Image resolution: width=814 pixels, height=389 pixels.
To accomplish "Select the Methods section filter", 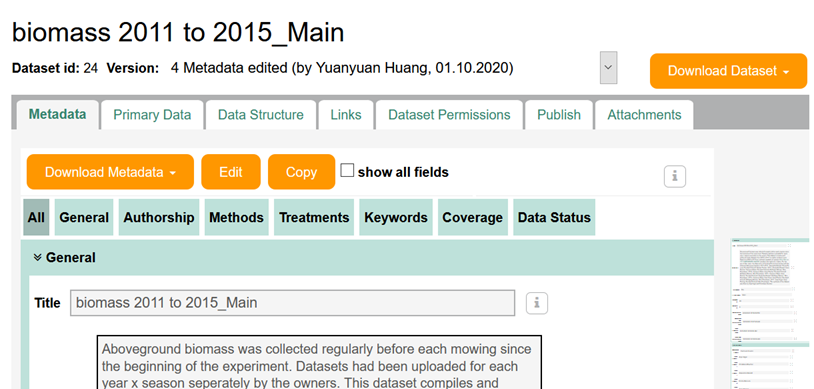I will coord(236,217).
